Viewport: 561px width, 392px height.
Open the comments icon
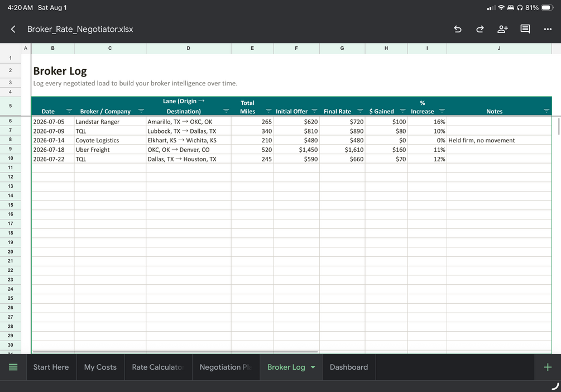[525, 29]
